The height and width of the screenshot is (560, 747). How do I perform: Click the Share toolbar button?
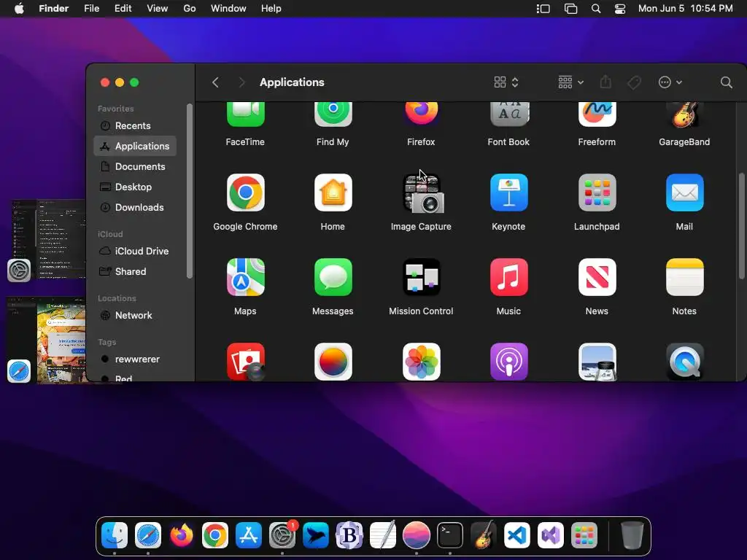605,82
